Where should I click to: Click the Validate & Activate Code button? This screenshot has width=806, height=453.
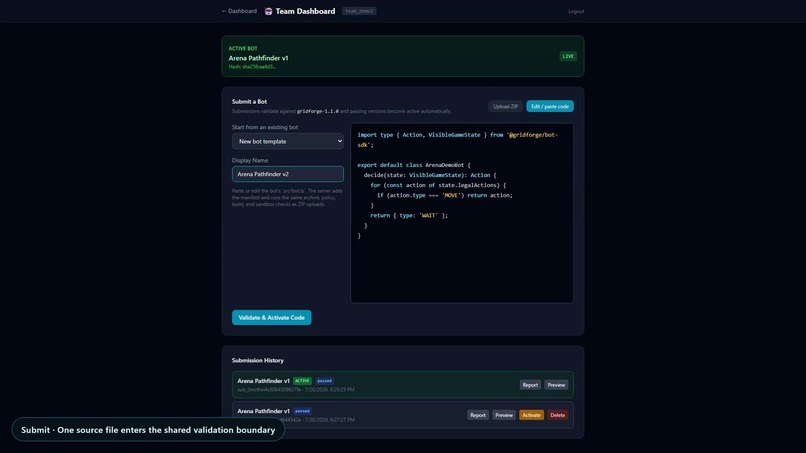coord(271,318)
